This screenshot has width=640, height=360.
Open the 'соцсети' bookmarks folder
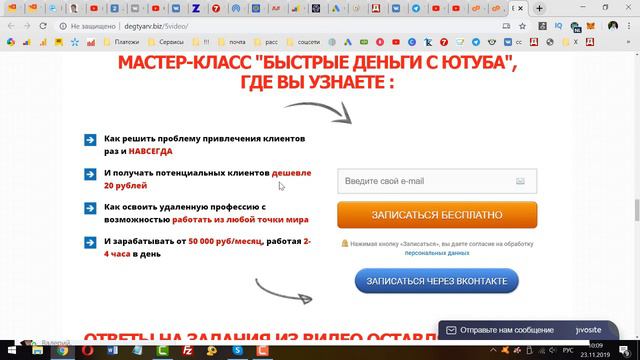(303, 42)
